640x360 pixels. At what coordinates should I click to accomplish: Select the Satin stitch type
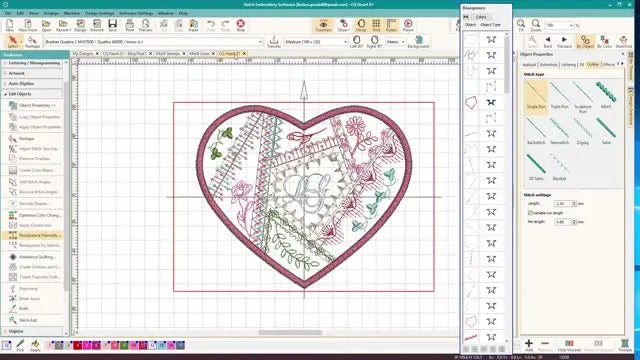click(x=606, y=131)
